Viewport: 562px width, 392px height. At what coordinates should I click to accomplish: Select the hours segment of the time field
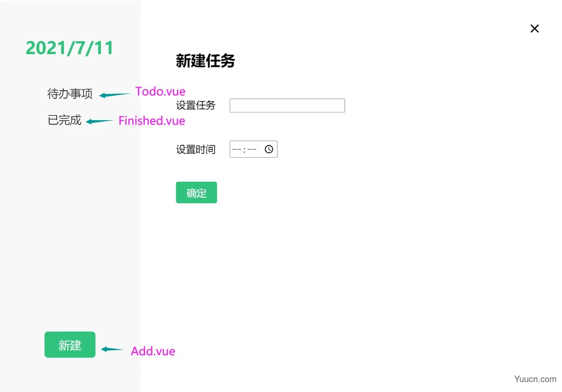click(x=237, y=149)
